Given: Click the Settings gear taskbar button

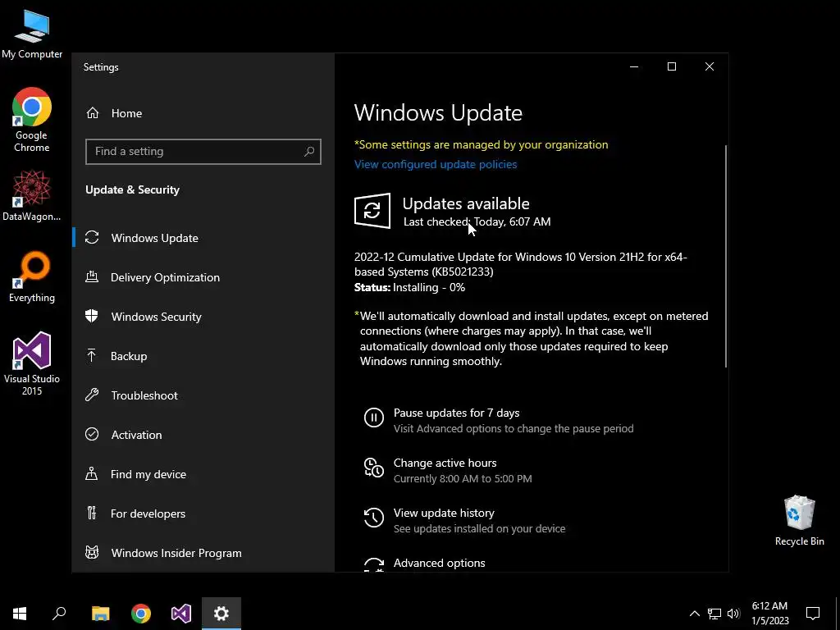Looking at the screenshot, I should [x=221, y=614].
